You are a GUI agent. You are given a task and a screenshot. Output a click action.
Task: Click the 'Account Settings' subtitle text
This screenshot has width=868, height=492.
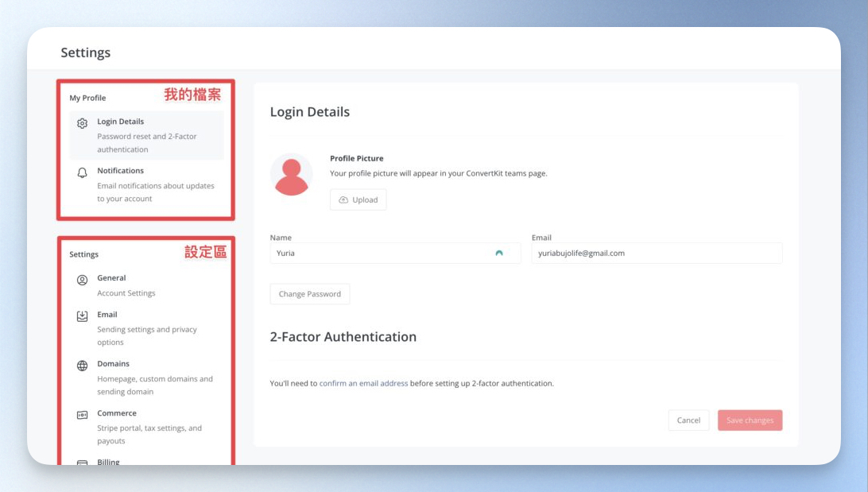pos(126,292)
